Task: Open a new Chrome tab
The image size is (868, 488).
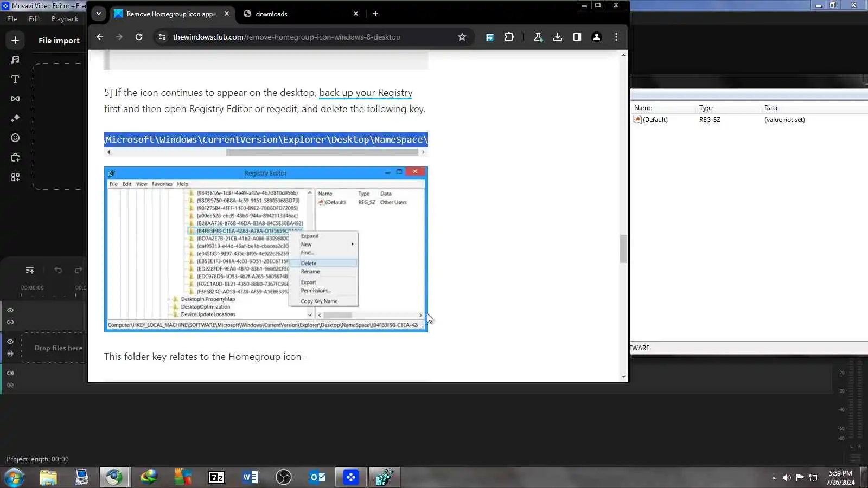Action: tap(375, 14)
